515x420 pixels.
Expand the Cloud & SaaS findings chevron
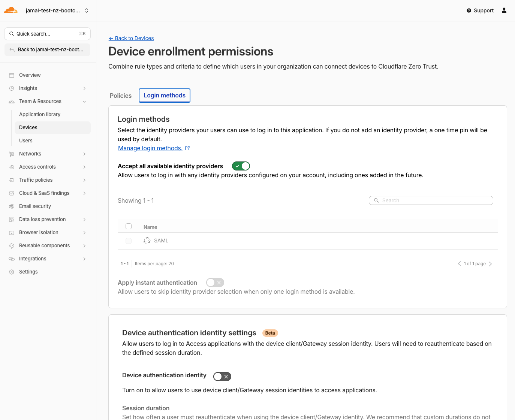[x=84, y=193]
